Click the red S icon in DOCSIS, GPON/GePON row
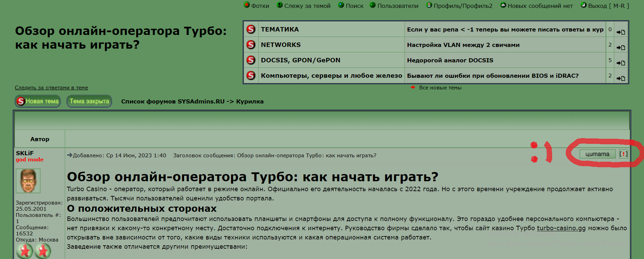The width and height of the screenshot is (644, 259). tap(251, 60)
